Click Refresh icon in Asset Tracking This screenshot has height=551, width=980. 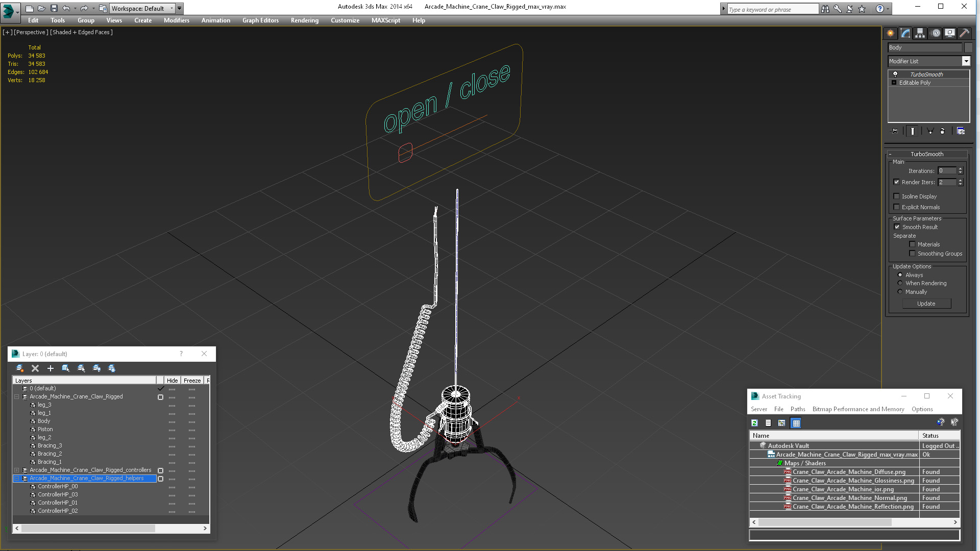coord(754,423)
